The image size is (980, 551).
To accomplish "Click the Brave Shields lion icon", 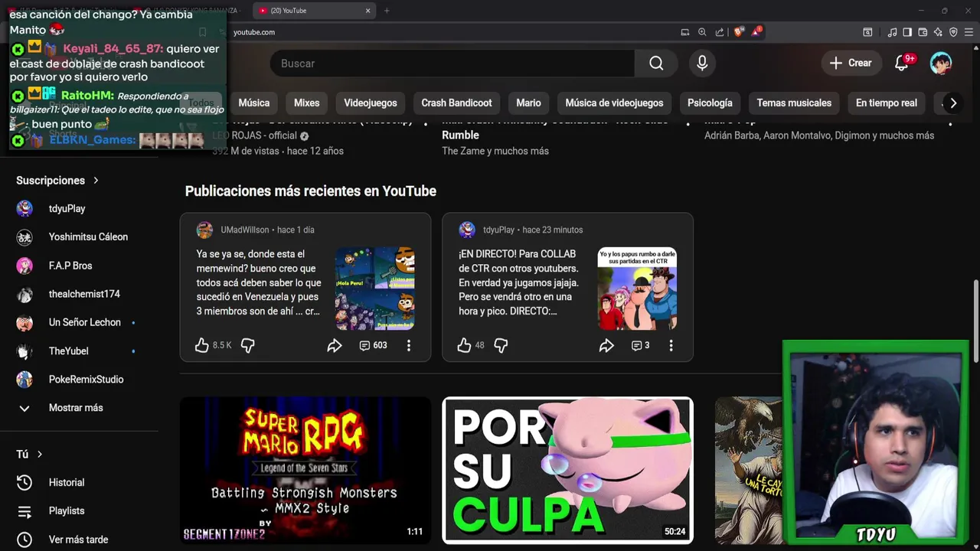I will tap(738, 32).
